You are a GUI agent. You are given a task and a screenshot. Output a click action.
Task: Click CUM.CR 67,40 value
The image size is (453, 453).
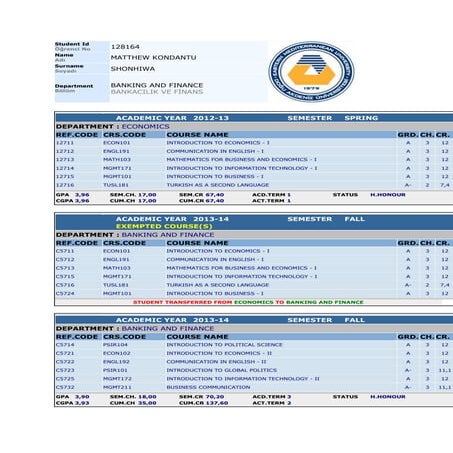pyautogui.click(x=202, y=201)
